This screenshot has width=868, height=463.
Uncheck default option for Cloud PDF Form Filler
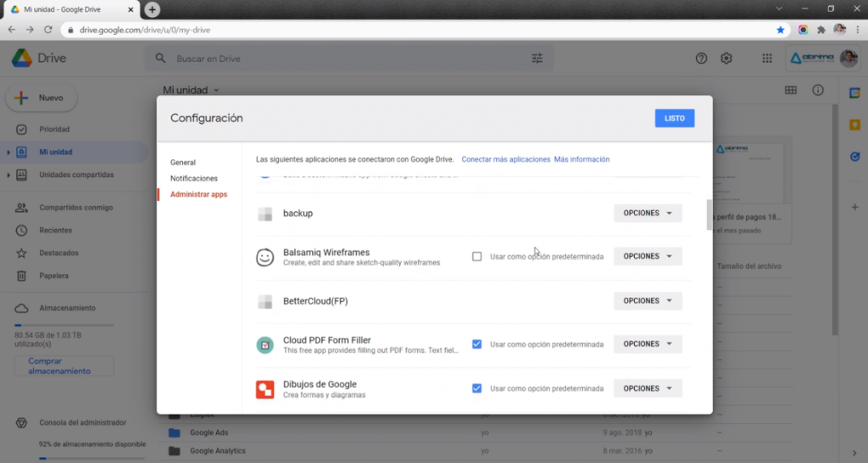coord(476,344)
